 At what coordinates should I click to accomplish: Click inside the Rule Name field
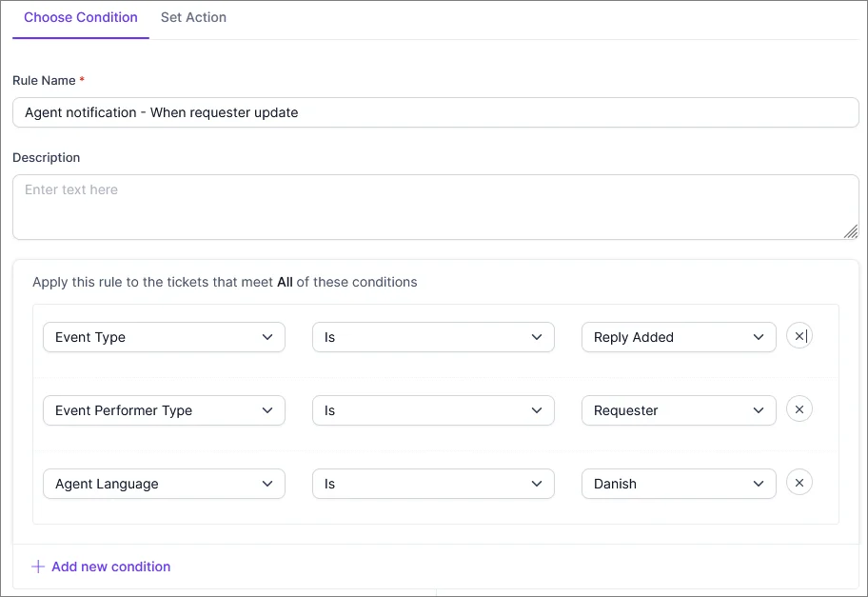point(434,112)
